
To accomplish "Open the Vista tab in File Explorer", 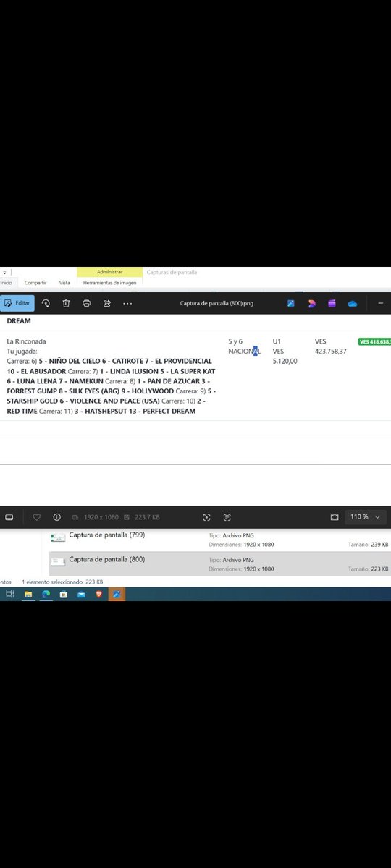I will [x=64, y=283].
